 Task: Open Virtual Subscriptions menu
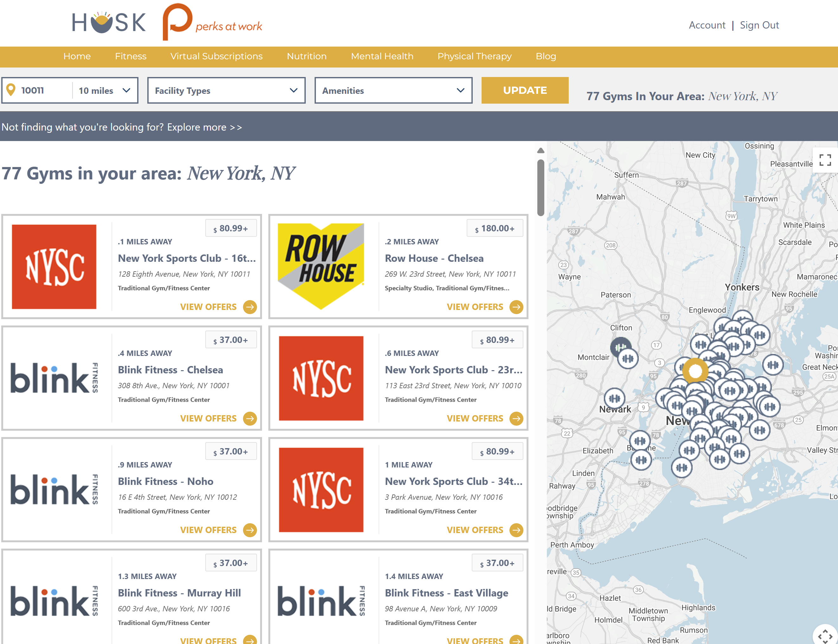click(216, 56)
